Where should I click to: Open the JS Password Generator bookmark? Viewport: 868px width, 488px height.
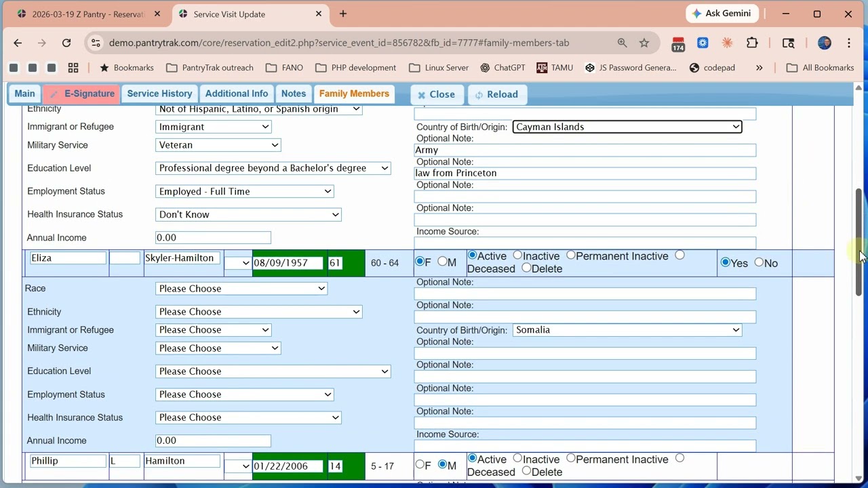tap(631, 68)
